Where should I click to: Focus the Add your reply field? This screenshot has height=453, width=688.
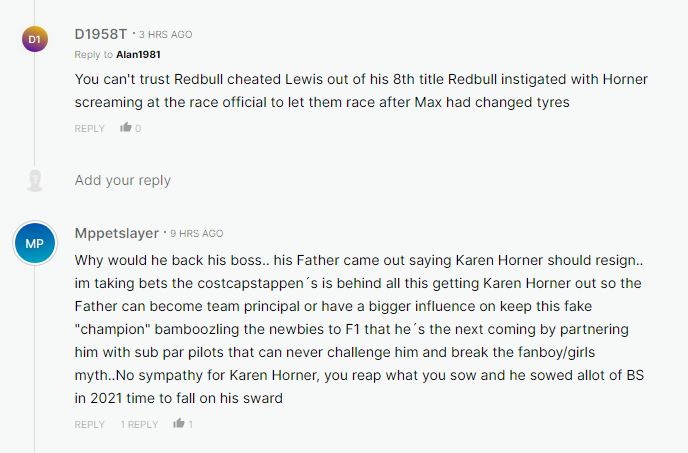(x=123, y=181)
